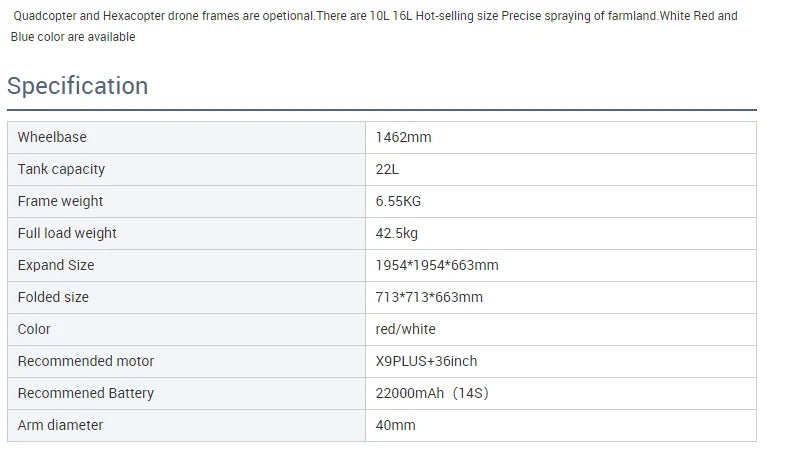Click the Color row label
This screenshot has width=807, height=460.
34,329
